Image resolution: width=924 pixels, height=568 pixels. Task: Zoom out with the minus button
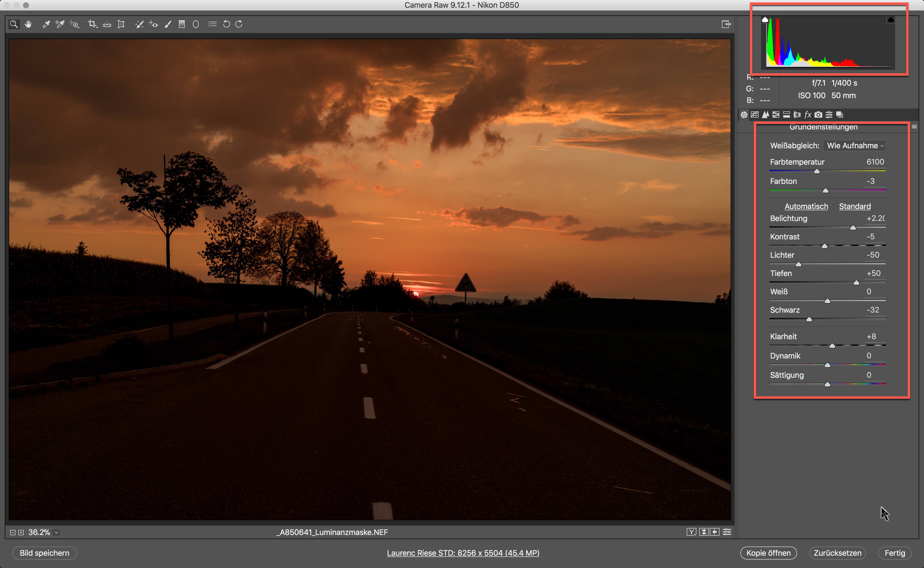point(12,532)
